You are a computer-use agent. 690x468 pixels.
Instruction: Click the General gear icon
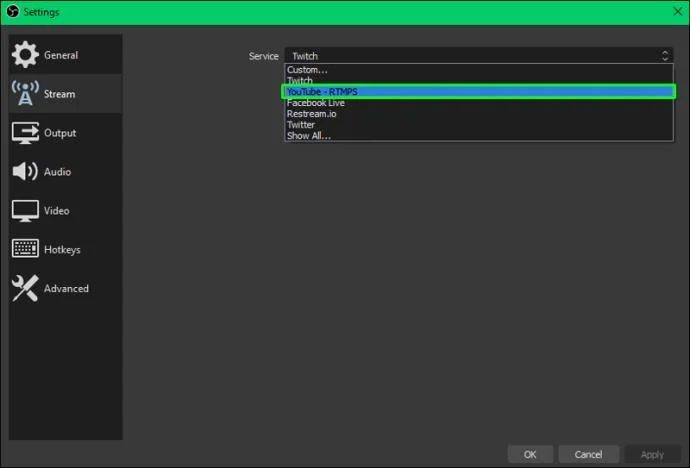tap(25, 55)
